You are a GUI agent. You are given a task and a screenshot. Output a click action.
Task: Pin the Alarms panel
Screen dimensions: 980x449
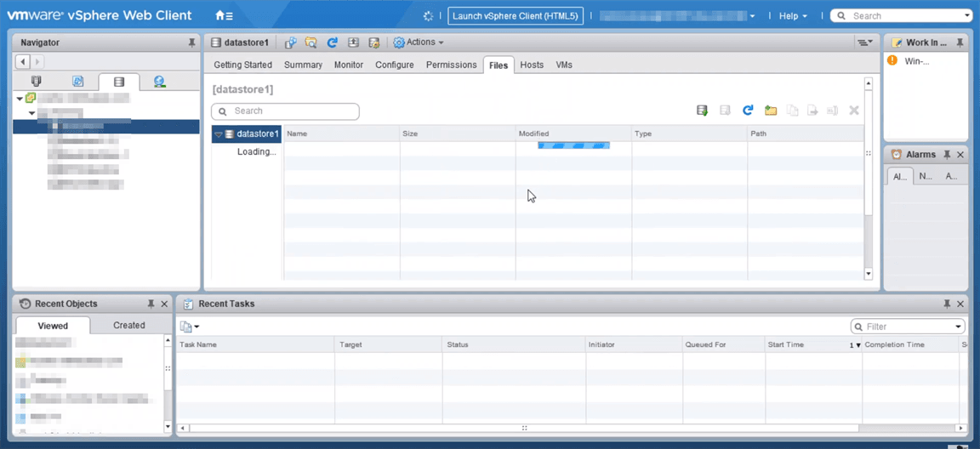click(x=947, y=154)
